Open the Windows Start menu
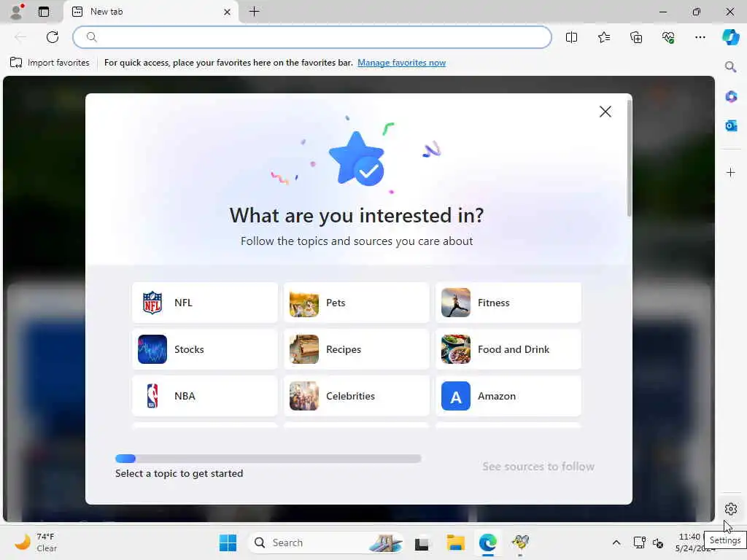Screen dimensions: 747x560 click(228, 542)
